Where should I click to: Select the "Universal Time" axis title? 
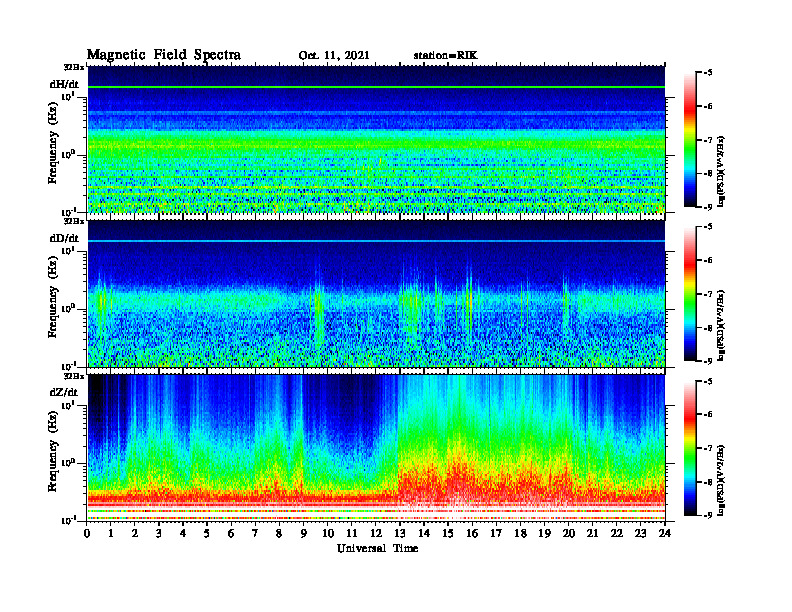click(x=377, y=548)
